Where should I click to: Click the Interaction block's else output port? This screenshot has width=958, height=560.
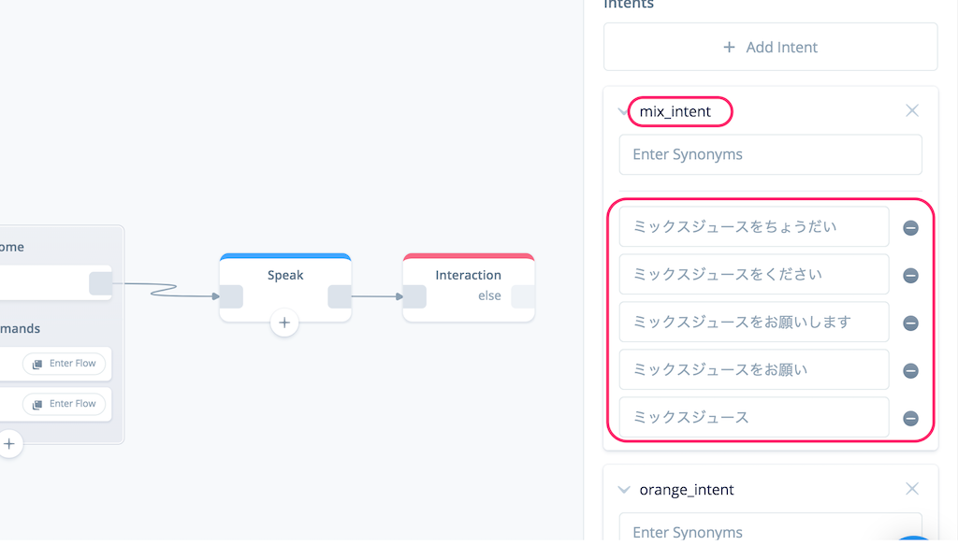click(x=522, y=296)
